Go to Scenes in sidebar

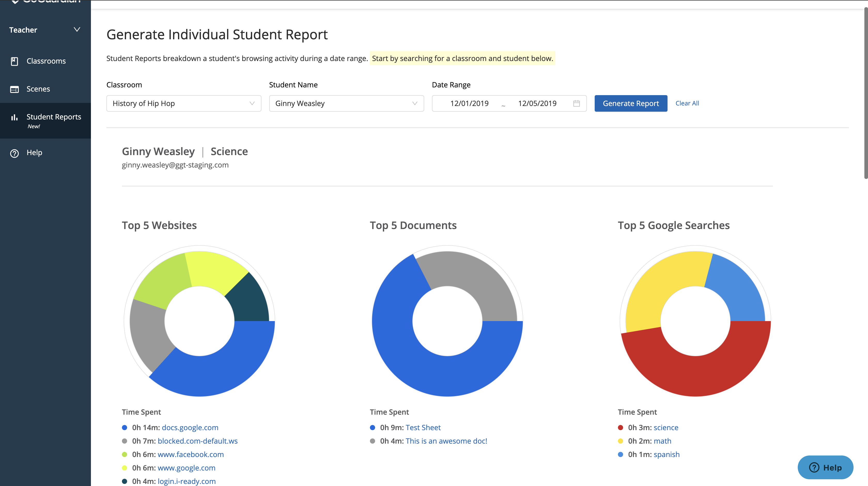(38, 89)
